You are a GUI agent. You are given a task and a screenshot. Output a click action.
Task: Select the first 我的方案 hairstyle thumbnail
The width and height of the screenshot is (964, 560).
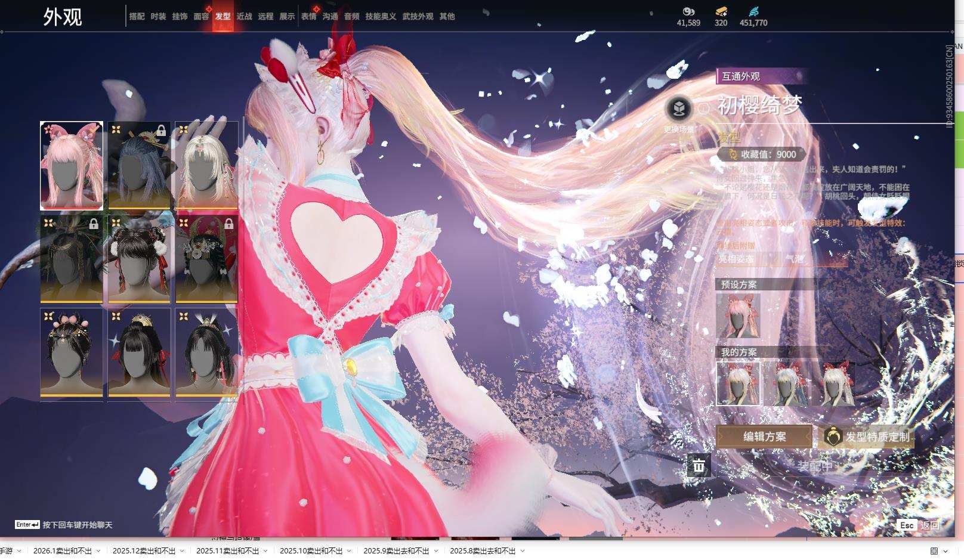click(x=738, y=383)
